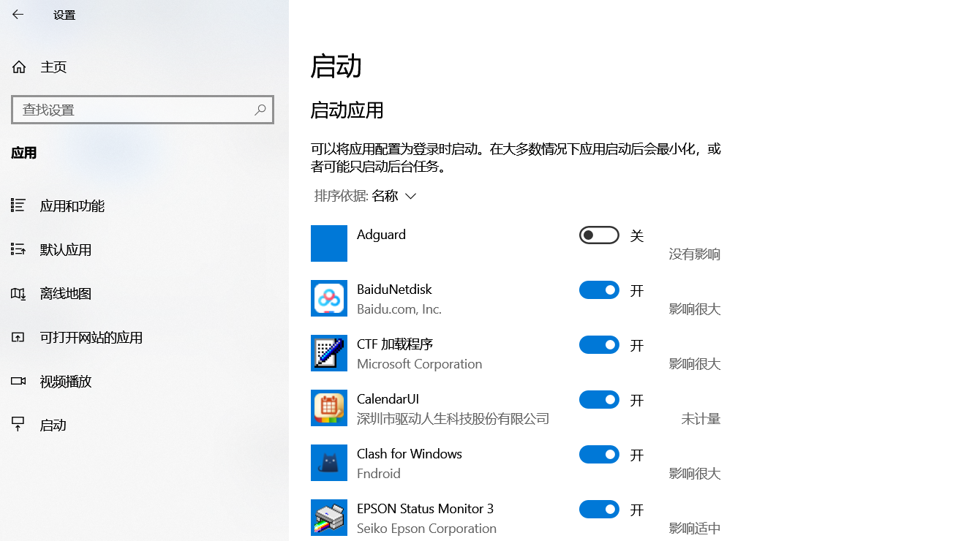
Task: Click the EPSON Status Monitor 3 name
Action: coord(426,509)
